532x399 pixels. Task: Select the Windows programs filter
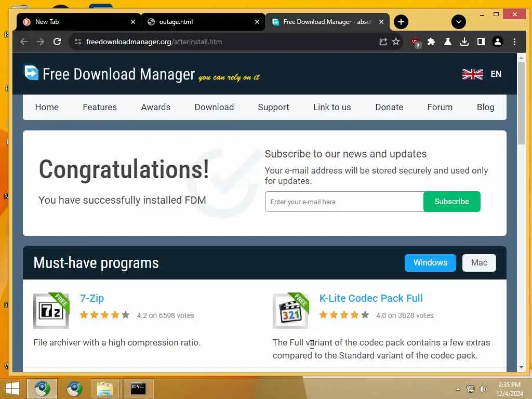[430, 262]
